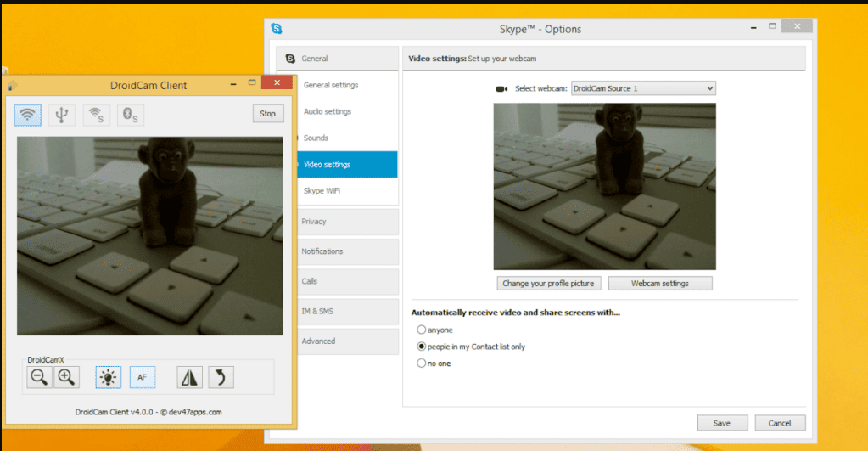
Task: Close the DroidCam Client window
Action: tap(277, 82)
